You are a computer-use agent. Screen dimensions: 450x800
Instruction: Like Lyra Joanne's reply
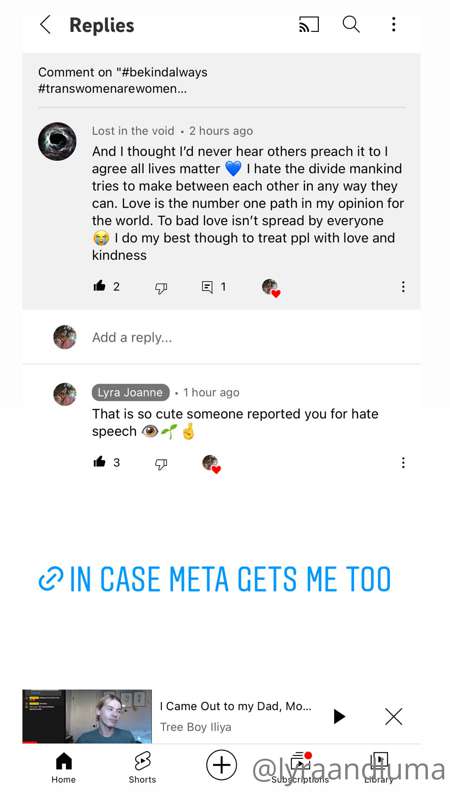(x=99, y=462)
